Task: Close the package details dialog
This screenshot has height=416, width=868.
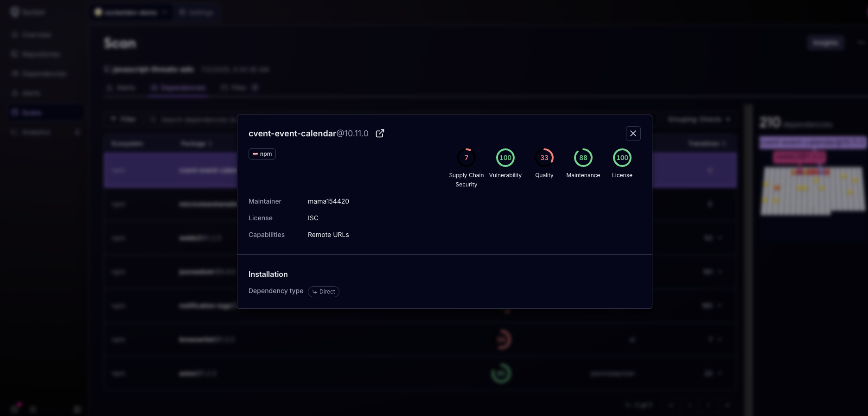Action: pos(633,134)
